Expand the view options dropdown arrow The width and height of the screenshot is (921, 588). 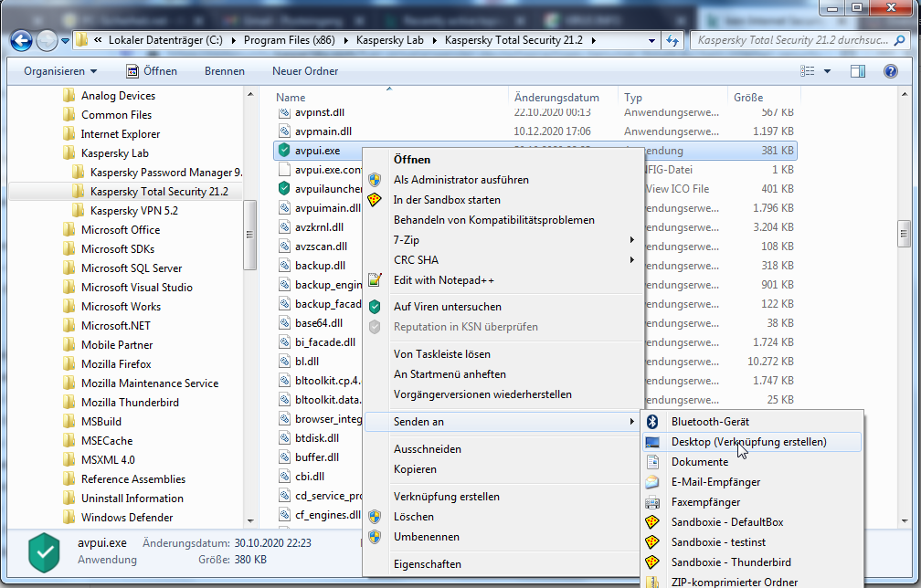[x=828, y=71]
